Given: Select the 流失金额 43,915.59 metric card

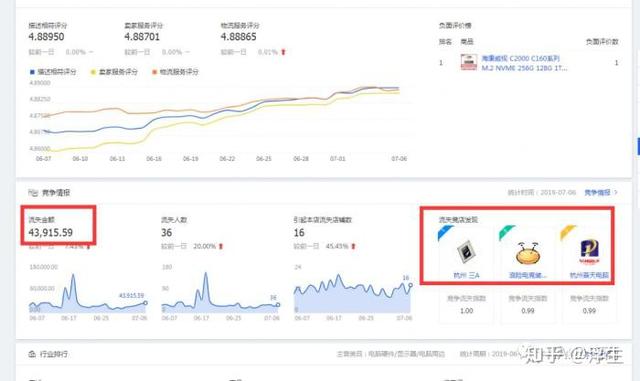Looking at the screenshot, I should 59,226.
